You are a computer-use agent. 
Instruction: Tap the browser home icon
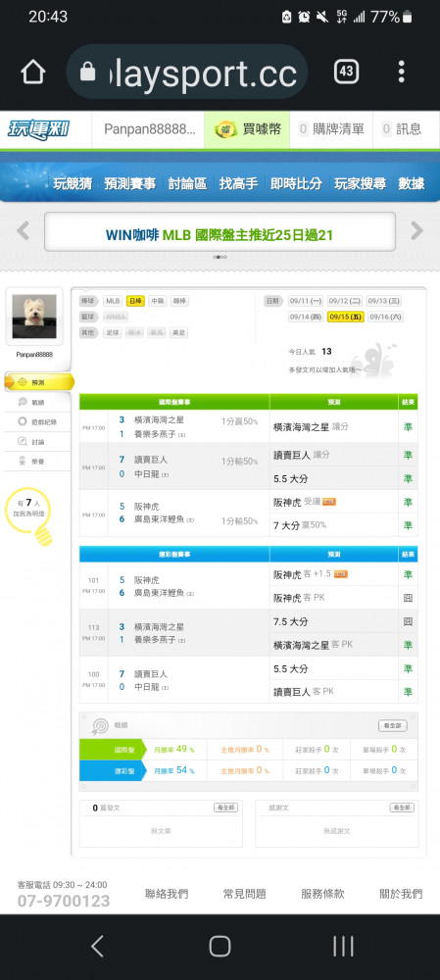33,73
